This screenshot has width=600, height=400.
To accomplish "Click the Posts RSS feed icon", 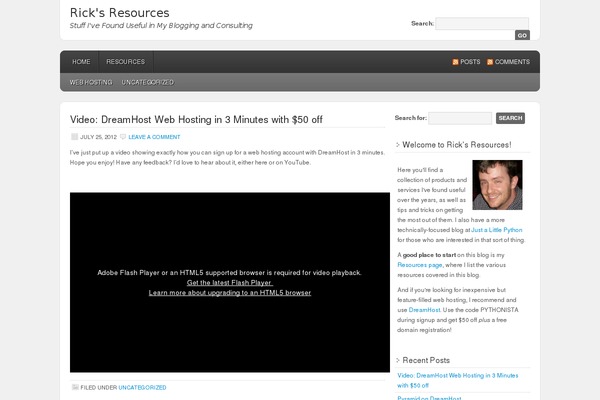I will pyautogui.click(x=455, y=62).
